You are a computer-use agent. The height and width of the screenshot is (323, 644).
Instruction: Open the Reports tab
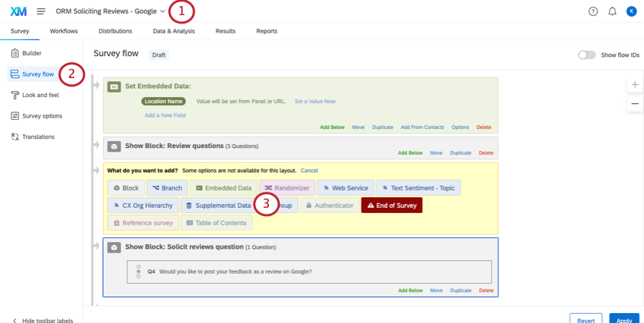[x=267, y=31]
